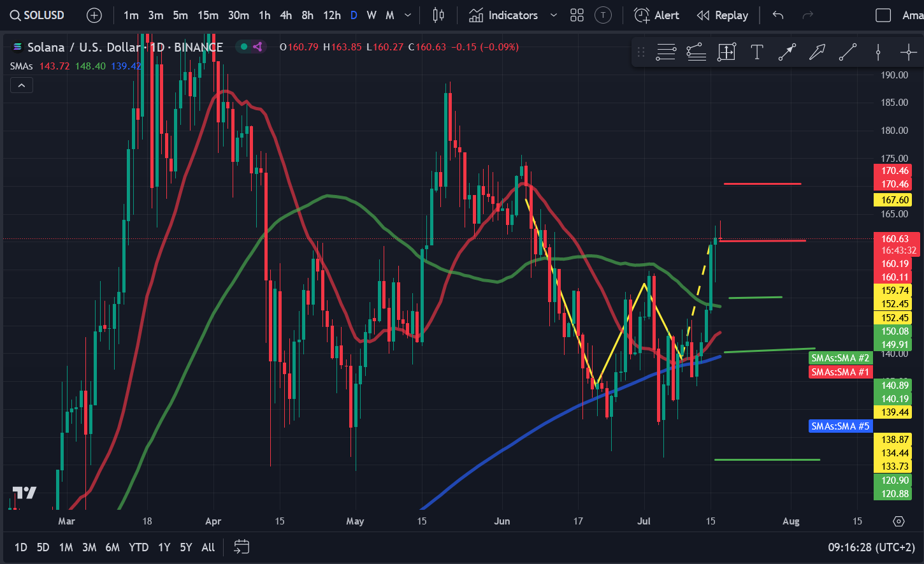Click the red SMAs:SMA #1 price label
This screenshot has height=564, width=924.
tap(840, 372)
